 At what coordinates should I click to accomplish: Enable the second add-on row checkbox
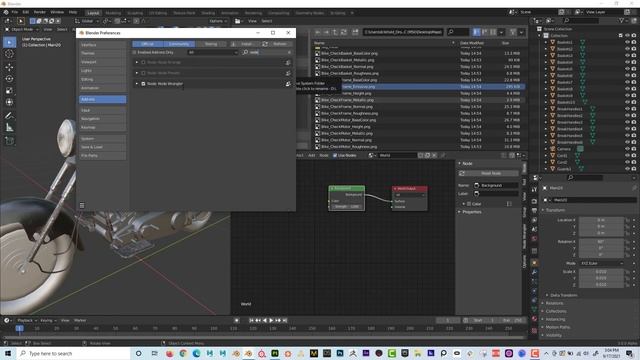point(143,73)
